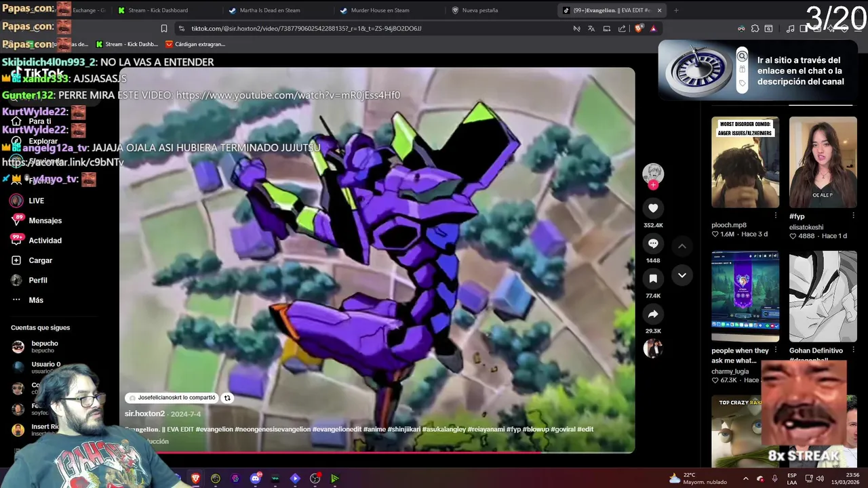
Task: Open Brave Shields lion icon
Action: point(638,28)
